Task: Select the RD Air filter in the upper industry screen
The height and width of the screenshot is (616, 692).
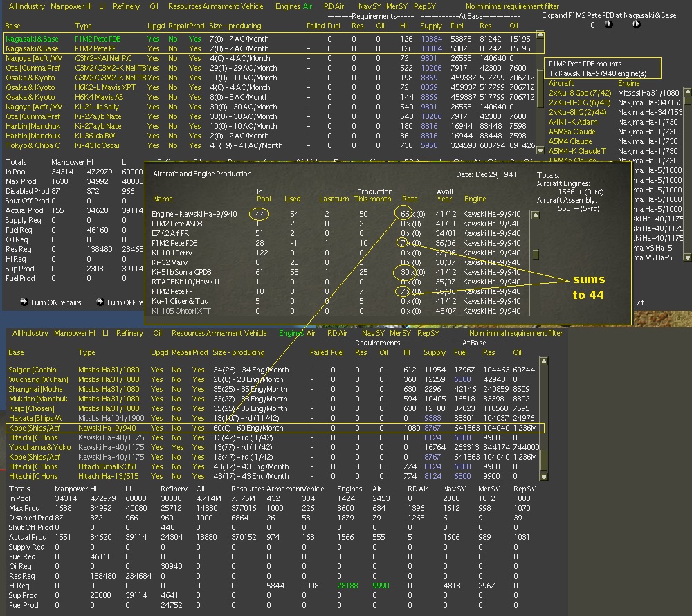Action: (334, 7)
